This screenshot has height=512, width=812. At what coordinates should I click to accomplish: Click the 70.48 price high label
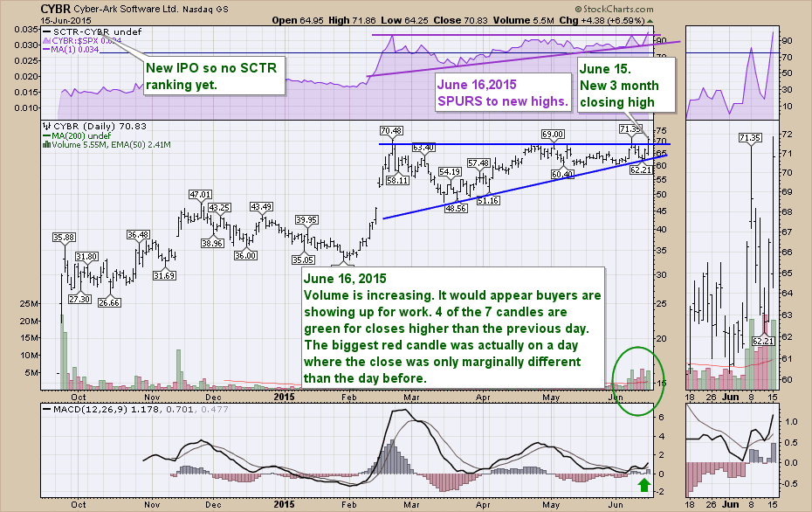(x=391, y=130)
